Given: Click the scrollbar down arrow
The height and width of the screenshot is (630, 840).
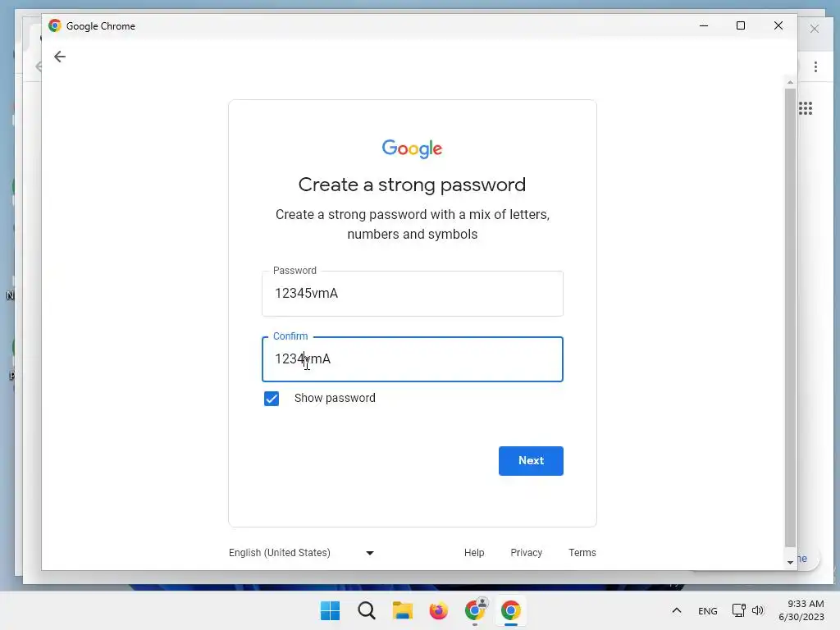Looking at the screenshot, I should tap(790, 562).
